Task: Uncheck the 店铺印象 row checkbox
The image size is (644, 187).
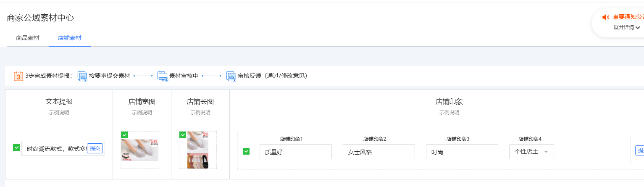Action: (x=246, y=151)
